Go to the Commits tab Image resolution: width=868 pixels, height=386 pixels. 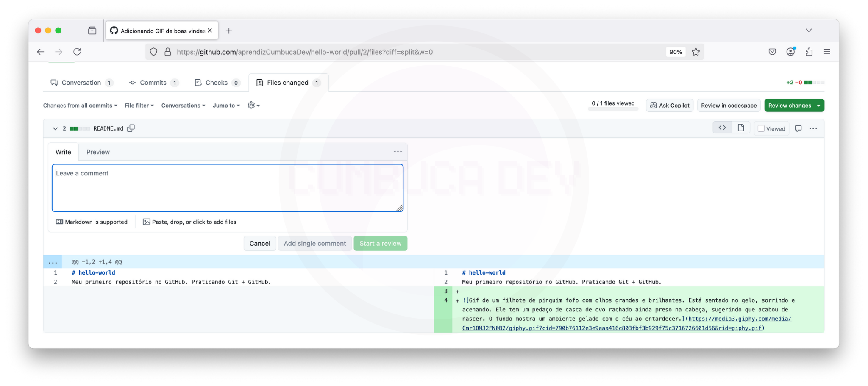tap(153, 83)
